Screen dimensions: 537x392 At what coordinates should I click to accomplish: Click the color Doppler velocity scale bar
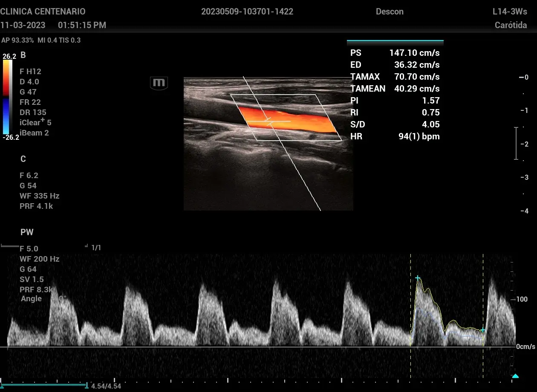[7, 96]
